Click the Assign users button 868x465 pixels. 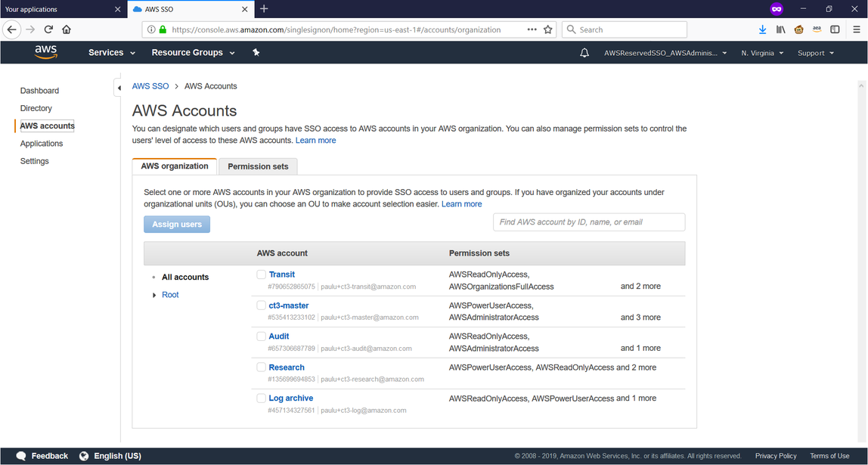click(x=177, y=225)
